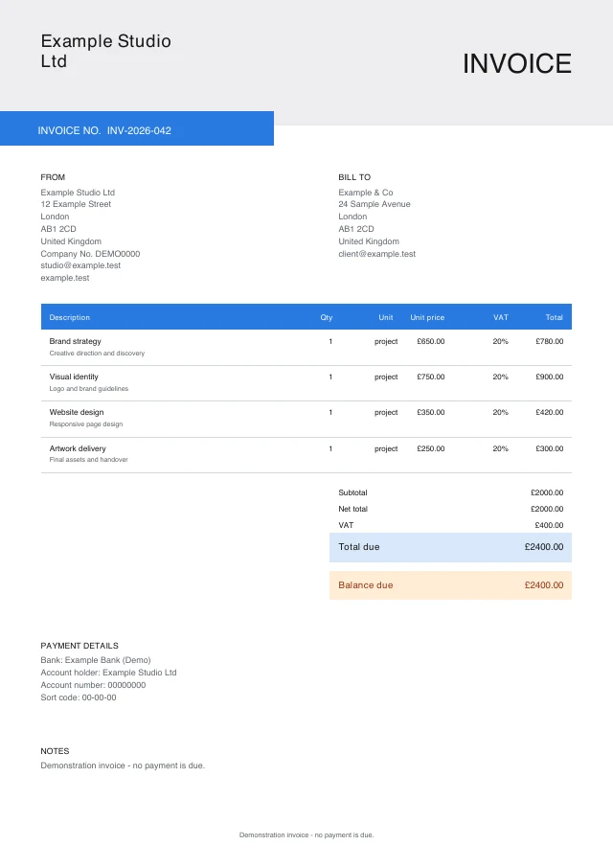
Task: Click the 'Total due' label
Action: pos(358,546)
